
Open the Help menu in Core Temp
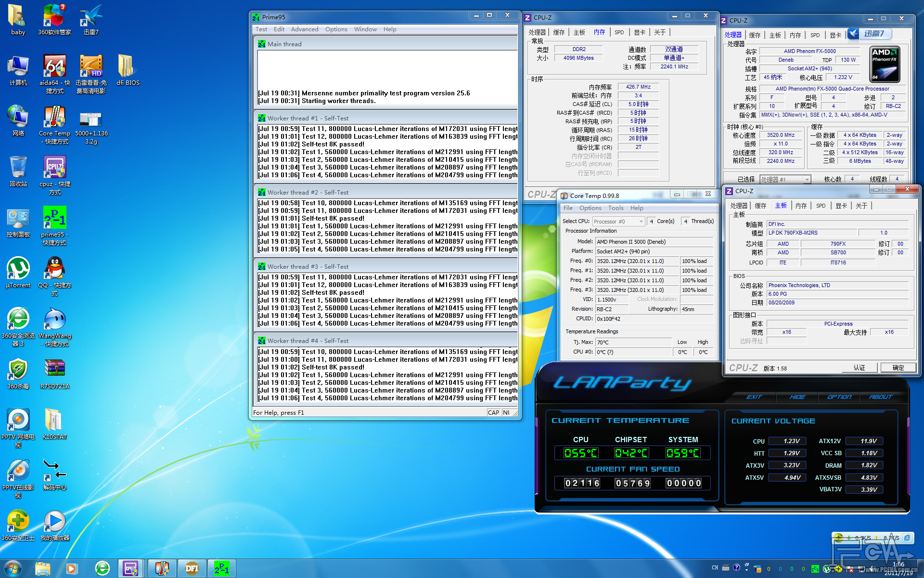click(637, 208)
